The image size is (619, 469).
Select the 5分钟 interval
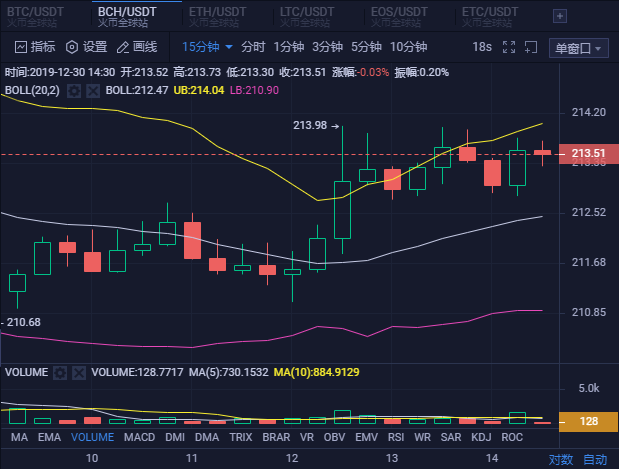coord(366,47)
